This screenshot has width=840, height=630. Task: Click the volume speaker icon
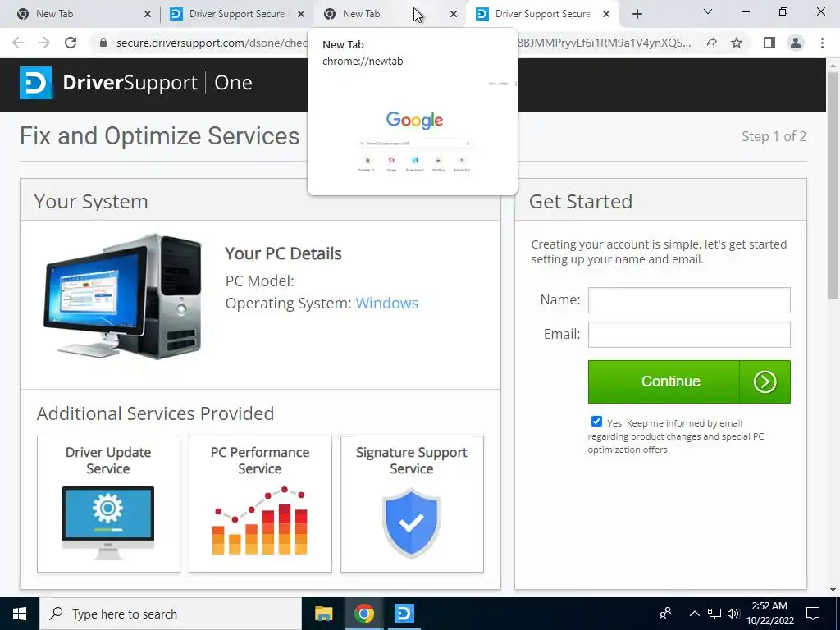click(x=733, y=614)
